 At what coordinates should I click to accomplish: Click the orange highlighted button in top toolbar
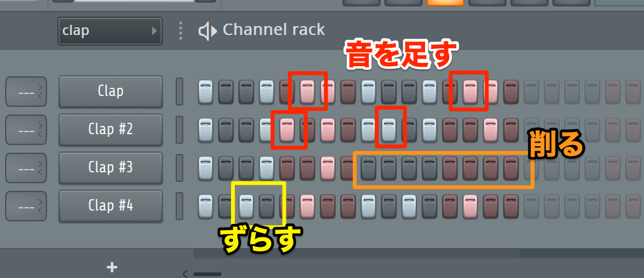point(445,3)
